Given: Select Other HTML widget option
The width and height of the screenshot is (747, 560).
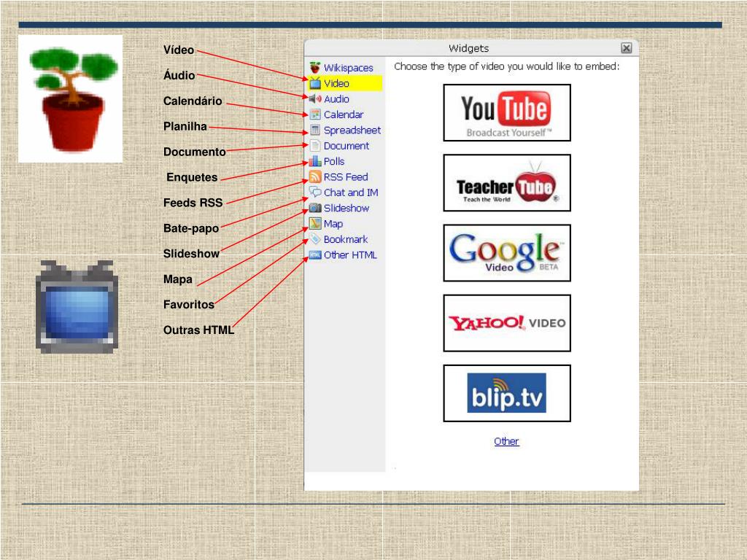Looking at the screenshot, I should (350, 254).
